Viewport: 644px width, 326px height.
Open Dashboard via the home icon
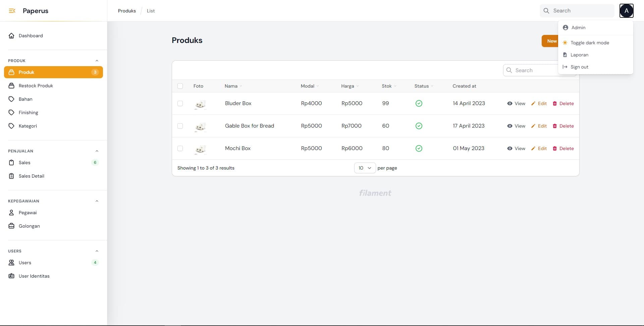[12, 36]
